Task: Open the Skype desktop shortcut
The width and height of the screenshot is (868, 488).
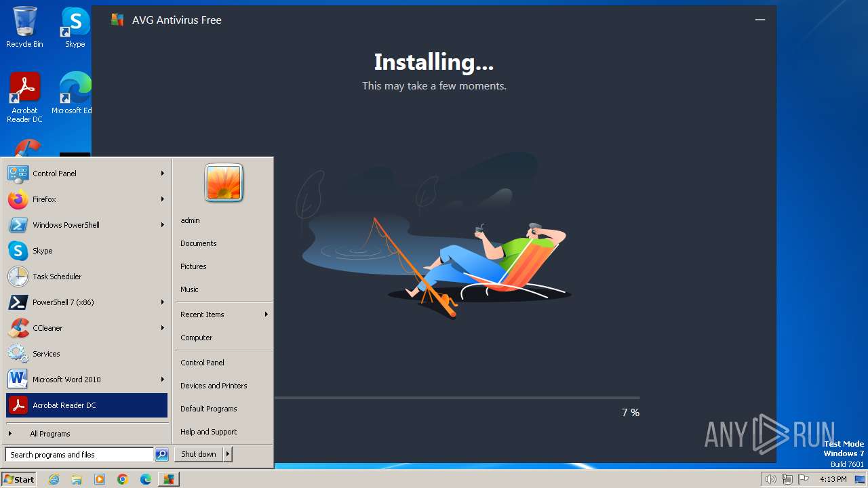Action: coord(75,27)
